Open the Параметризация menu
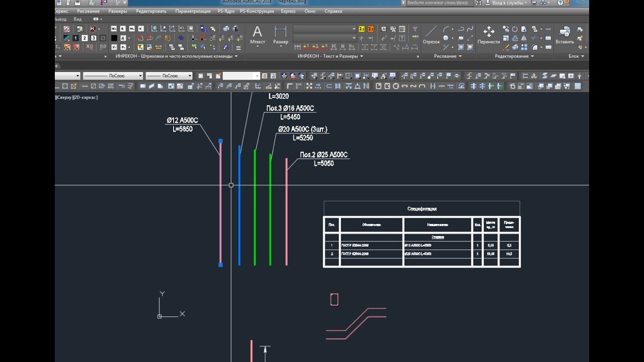The width and height of the screenshot is (644, 362). click(193, 11)
